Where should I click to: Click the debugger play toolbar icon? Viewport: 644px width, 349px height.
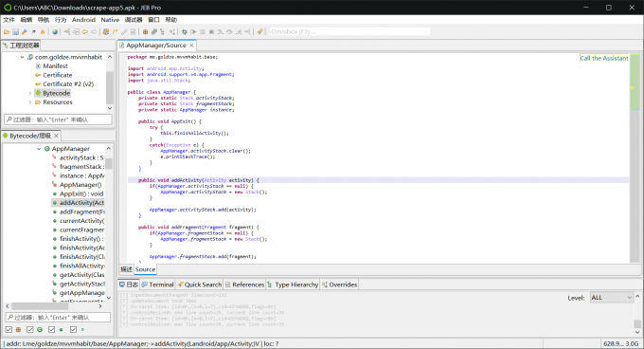coord(193,31)
